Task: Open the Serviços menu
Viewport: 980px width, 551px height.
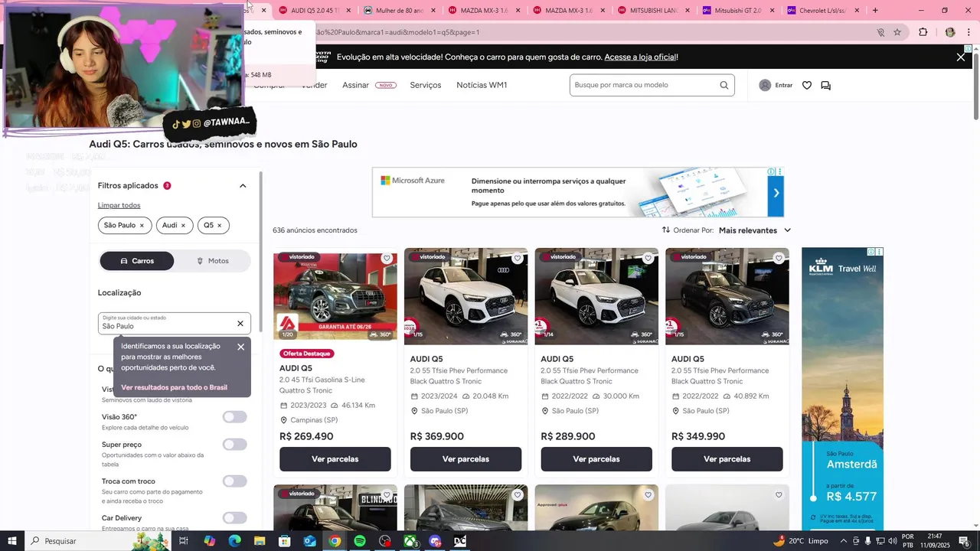Action: [426, 85]
